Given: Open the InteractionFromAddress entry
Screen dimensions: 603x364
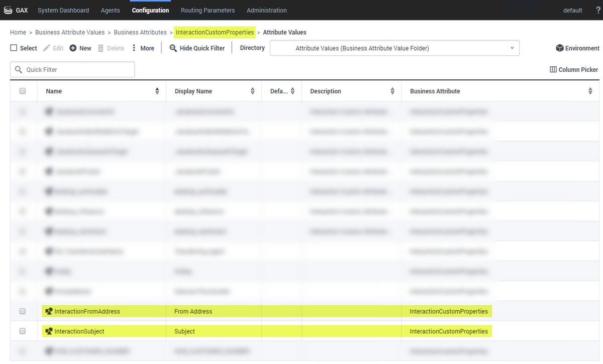Looking at the screenshot, I should coord(87,311).
